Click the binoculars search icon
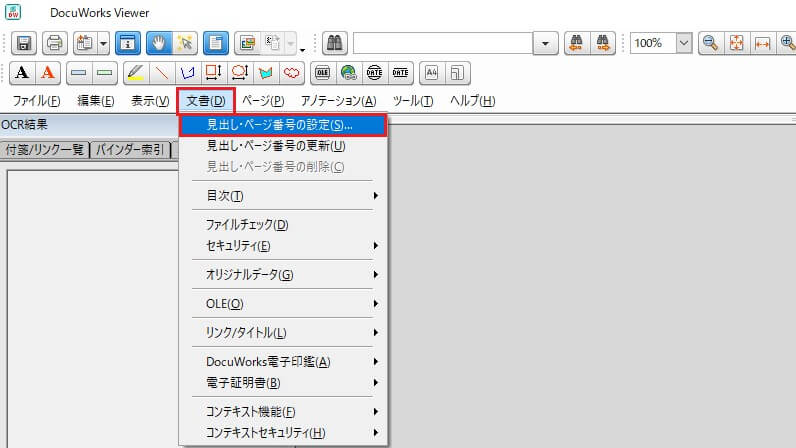796x448 pixels. [x=335, y=43]
